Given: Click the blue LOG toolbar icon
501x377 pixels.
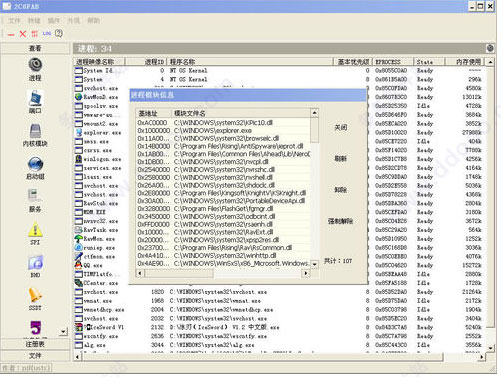Looking at the screenshot, I should [47, 33].
